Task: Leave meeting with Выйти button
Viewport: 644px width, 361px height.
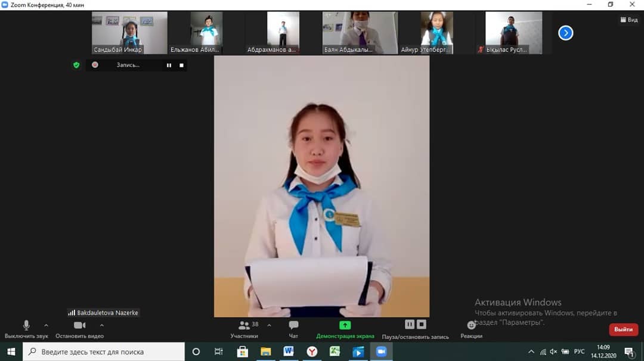Action: click(624, 329)
